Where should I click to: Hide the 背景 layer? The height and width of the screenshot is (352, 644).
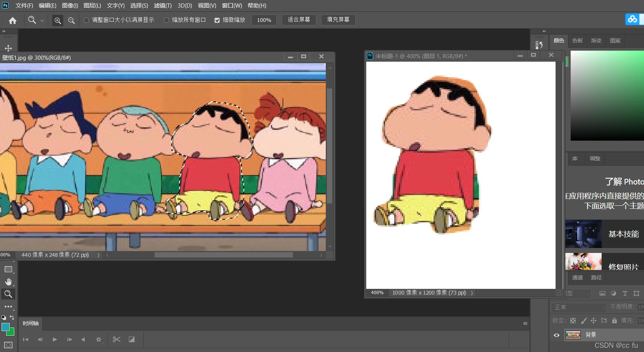[556, 335]
